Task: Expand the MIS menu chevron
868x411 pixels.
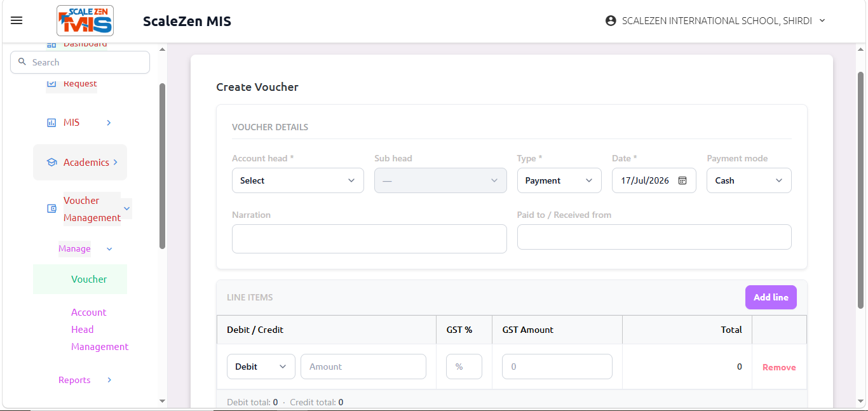Action: [x=109, y=123]
